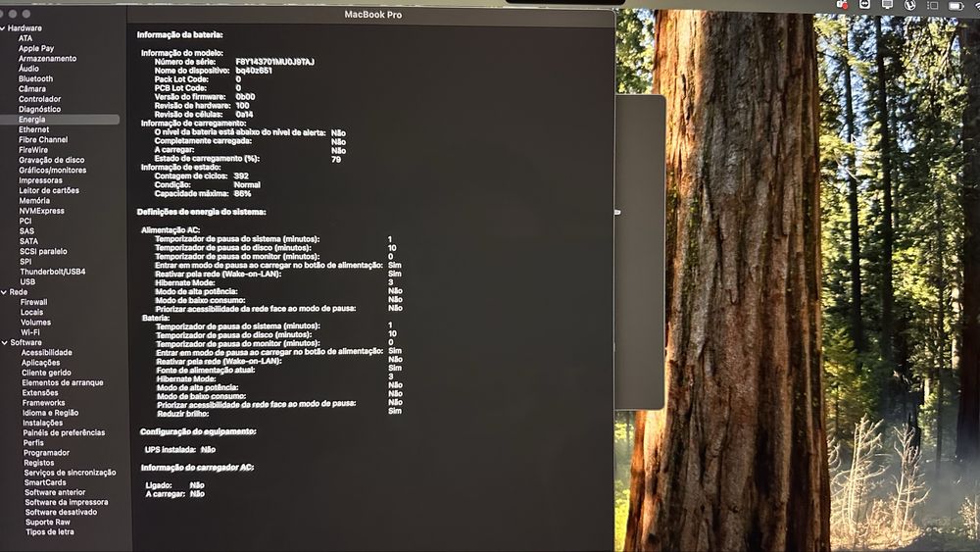Select Suporte Raw under Software
The height and width of the screenshot is (552, 980).
47,522
